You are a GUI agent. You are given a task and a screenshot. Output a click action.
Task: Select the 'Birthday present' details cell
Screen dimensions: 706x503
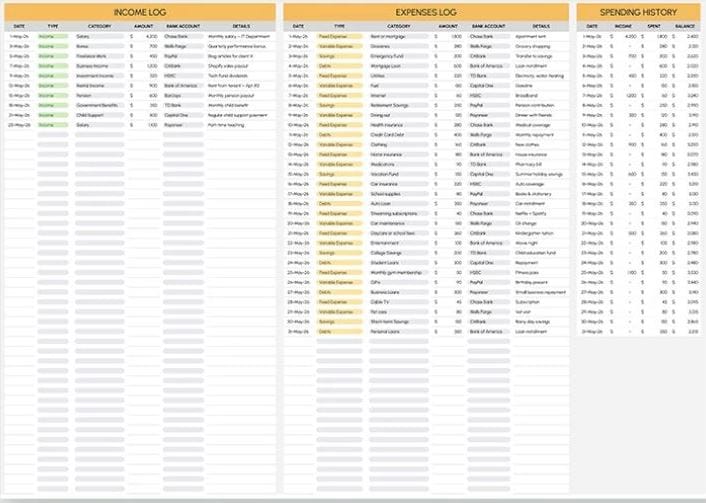(x=541, y=282)
